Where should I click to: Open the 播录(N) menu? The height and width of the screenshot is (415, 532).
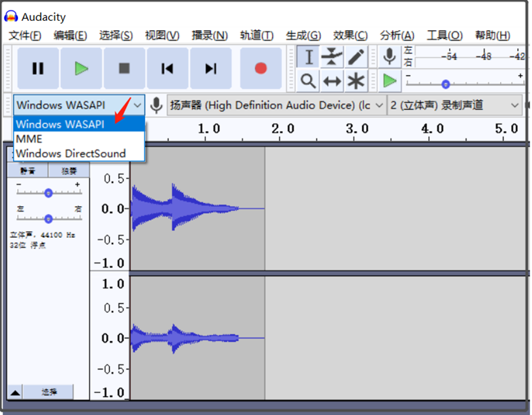[210, 35]
